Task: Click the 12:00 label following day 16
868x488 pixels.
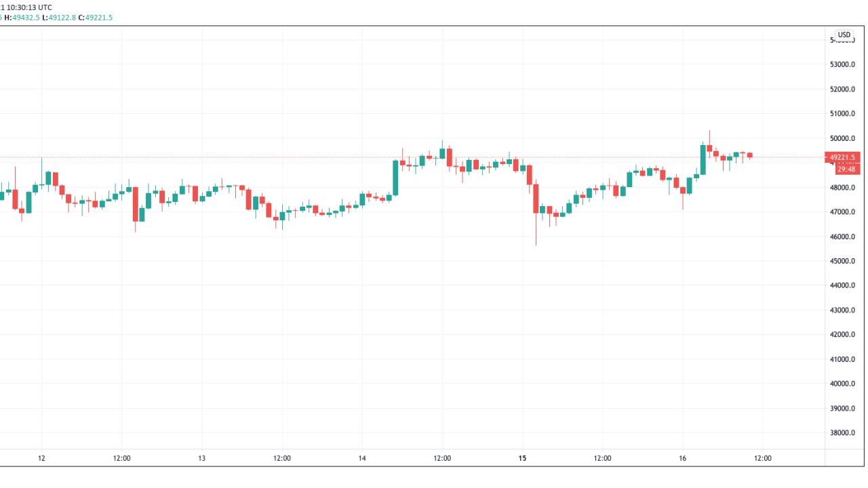Action: (763, 458)
